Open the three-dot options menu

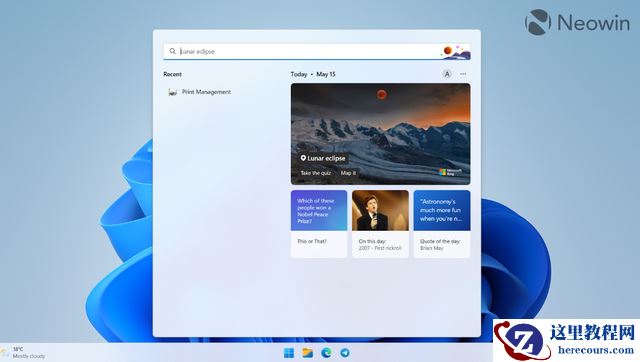[463, 74]
